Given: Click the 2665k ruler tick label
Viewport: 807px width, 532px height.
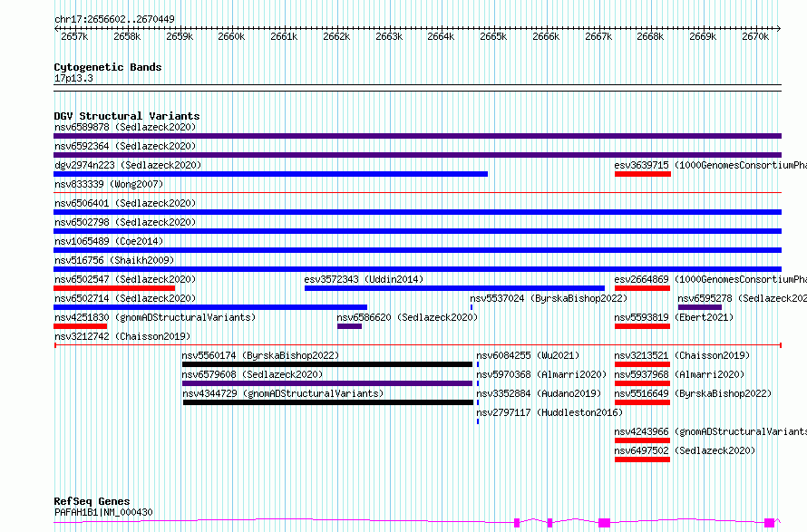Looking at the screenshot, I should 493,37.
